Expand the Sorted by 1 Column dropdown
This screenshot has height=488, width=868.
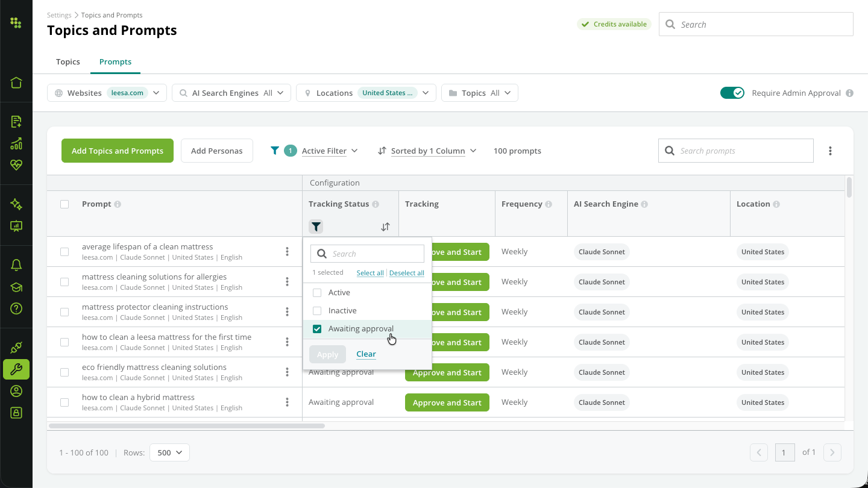point(427,151)
